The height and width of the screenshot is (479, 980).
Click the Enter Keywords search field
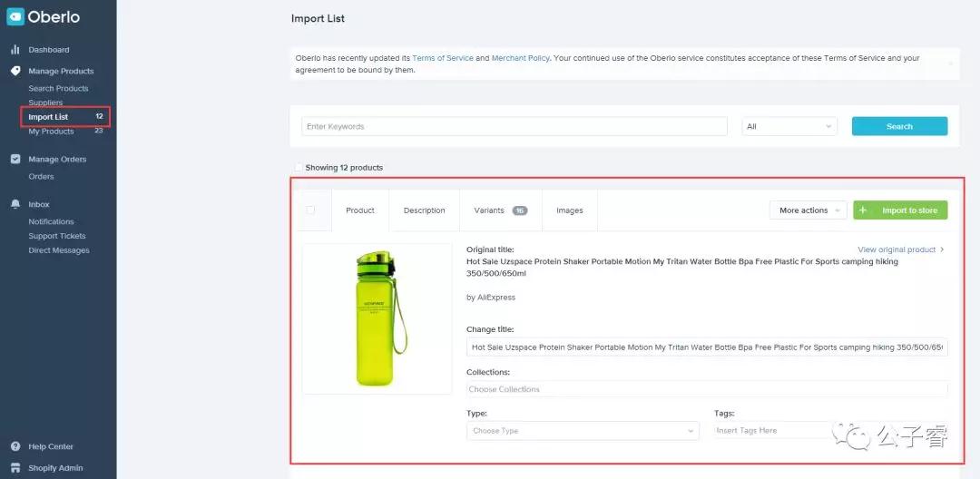[514, 126]
